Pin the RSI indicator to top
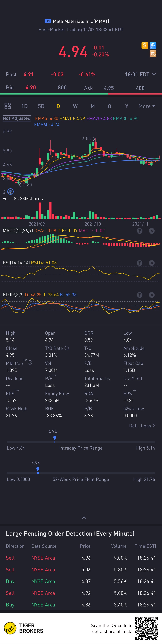Screen dimensions: 162x644 point(140,263)
